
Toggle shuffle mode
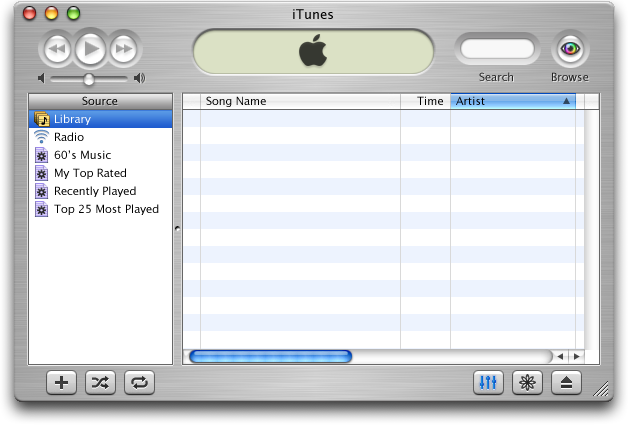point(100,383)
